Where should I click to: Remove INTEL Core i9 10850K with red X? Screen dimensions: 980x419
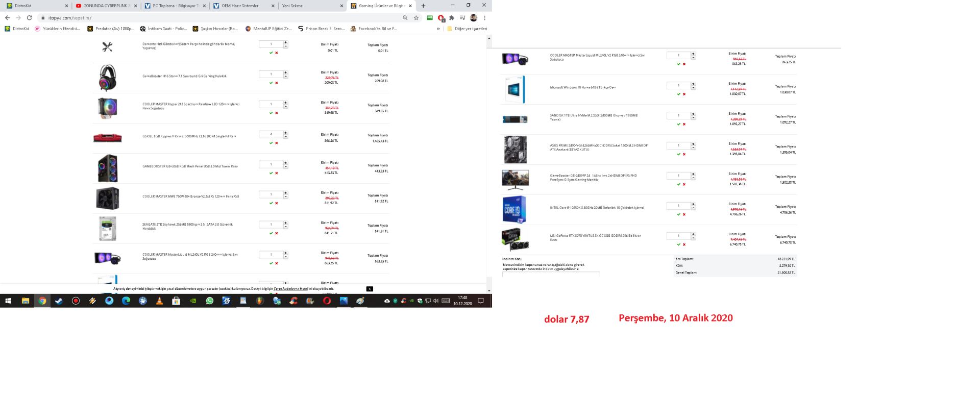[684, 214]
